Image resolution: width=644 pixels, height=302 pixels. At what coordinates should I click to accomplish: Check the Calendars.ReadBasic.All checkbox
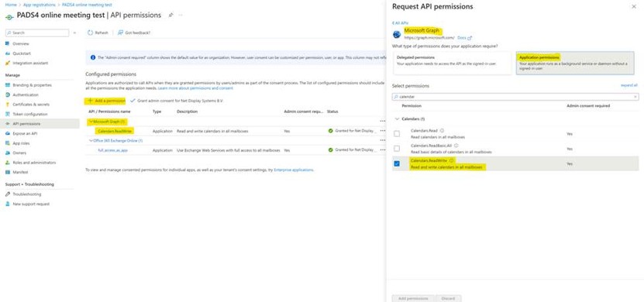396,148
